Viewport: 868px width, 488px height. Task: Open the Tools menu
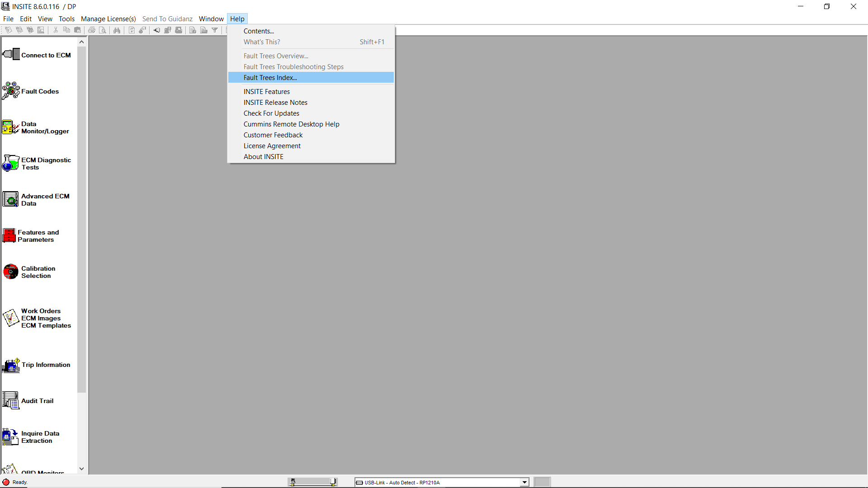(x=66, y=19)
